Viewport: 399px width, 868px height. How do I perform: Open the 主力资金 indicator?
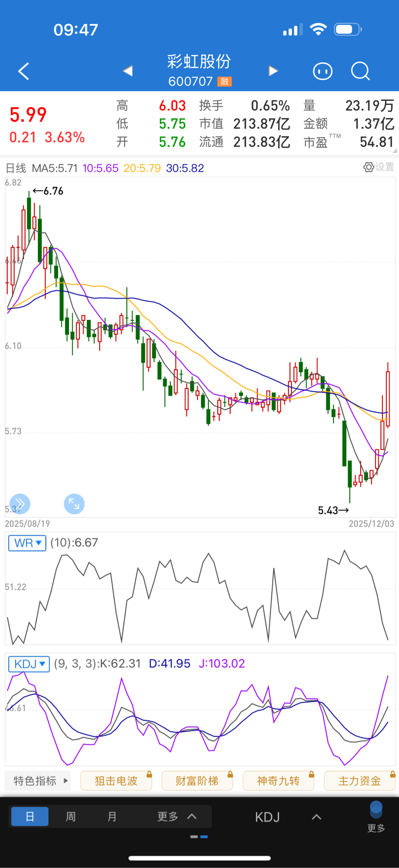360,781
